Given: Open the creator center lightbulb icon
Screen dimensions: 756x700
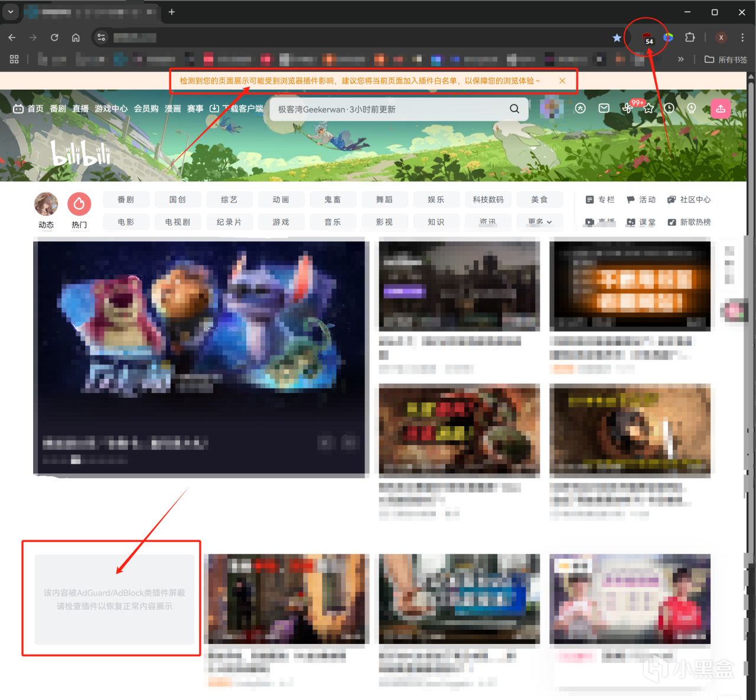Looking at the screenshot, I should pos(692,109).
